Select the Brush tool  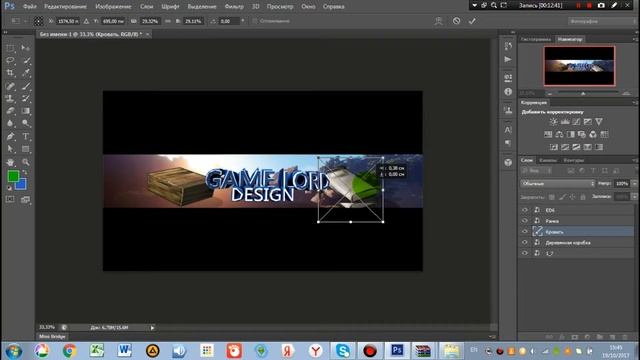pos(26,86)
